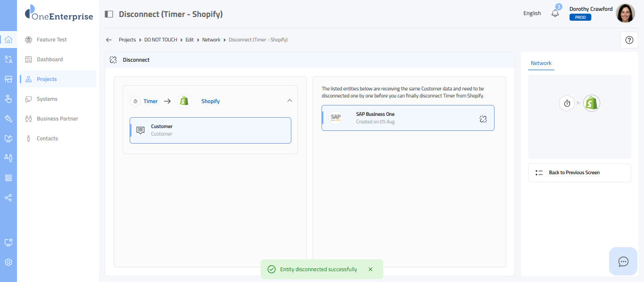Click the back arrow before breadcrumbs

point(109,40)
